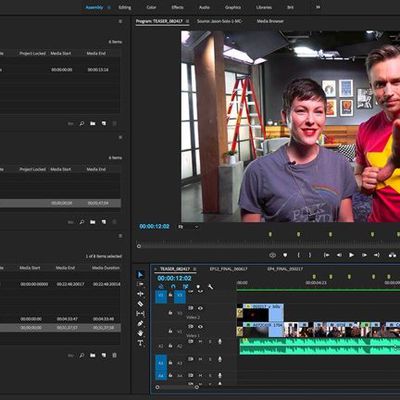This screenshot has width=400, height=400.
Task: Select the Ripple Edit tool
Action: (x=140, y=294)
